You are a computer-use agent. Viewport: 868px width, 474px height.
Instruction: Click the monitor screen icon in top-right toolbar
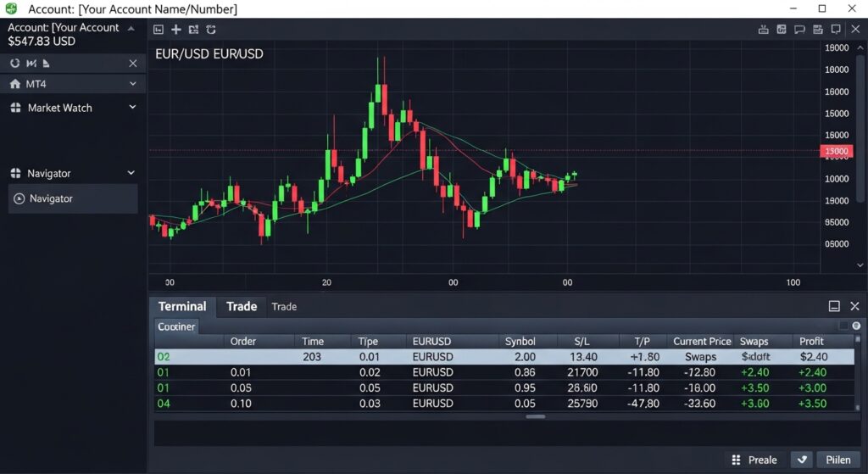[836, 30]
